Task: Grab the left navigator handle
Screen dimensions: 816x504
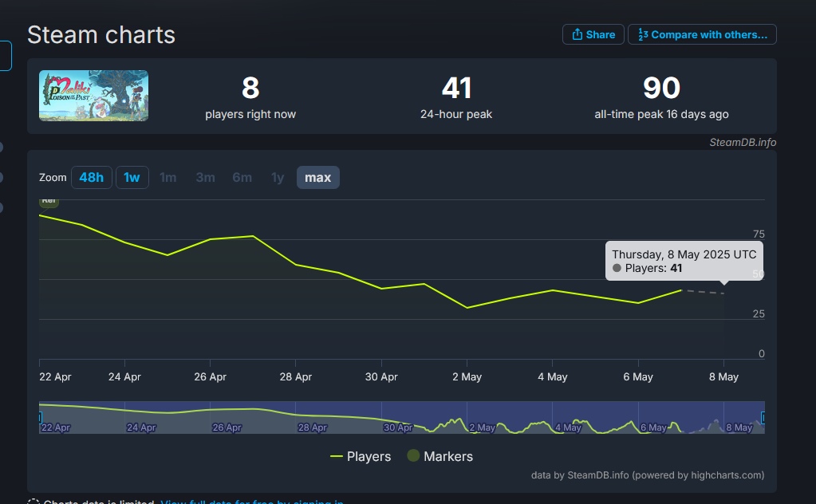Action: point(40,417)
